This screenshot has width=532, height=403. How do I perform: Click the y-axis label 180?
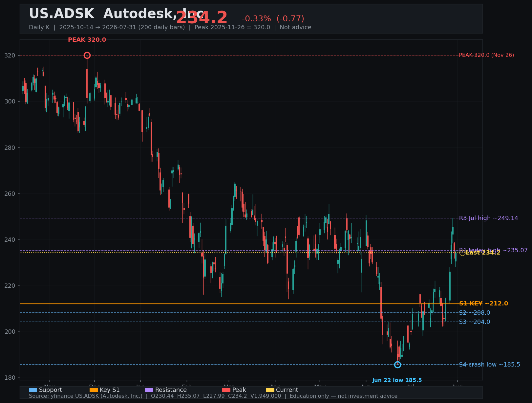coord(10,377)
